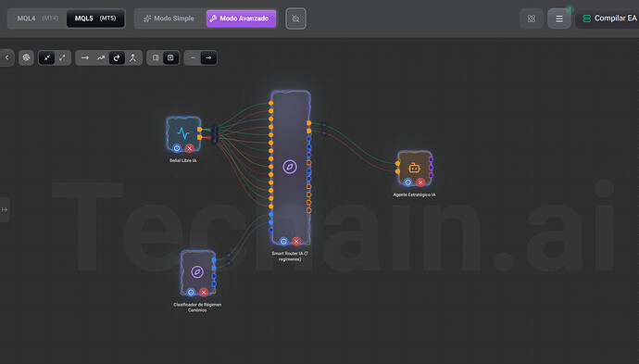Screen dimensions: 639x364
Task: Expand the left side panel arrow tab
Action: [x=5, y=209]
